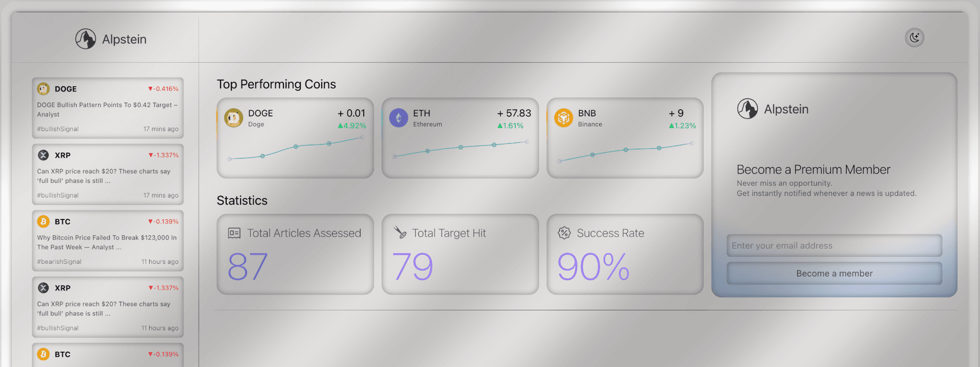The height and width of the screenshot is (367, 980).
Task: Select the ETH top performing coin card
Action: pos(460,138)
